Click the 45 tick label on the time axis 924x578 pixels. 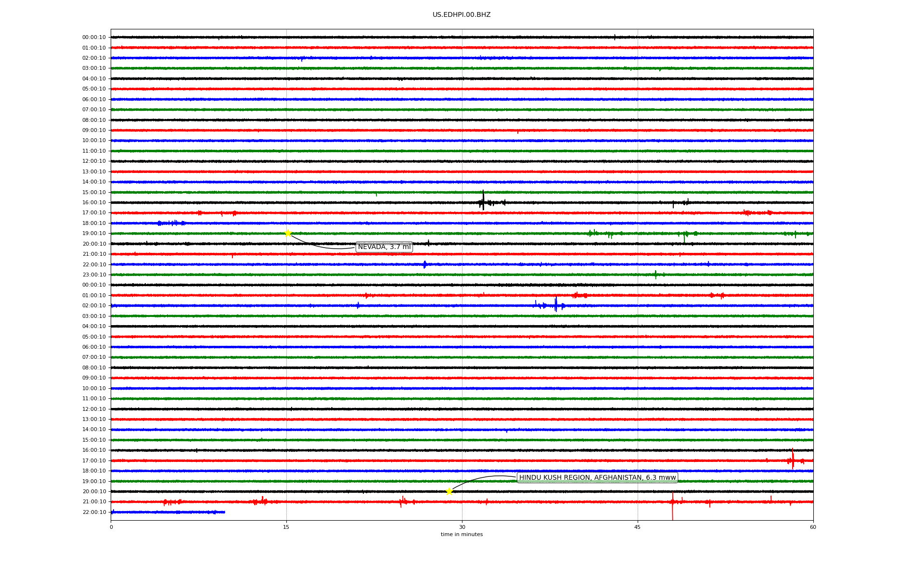pyautogui.click(x=638, y=527)
